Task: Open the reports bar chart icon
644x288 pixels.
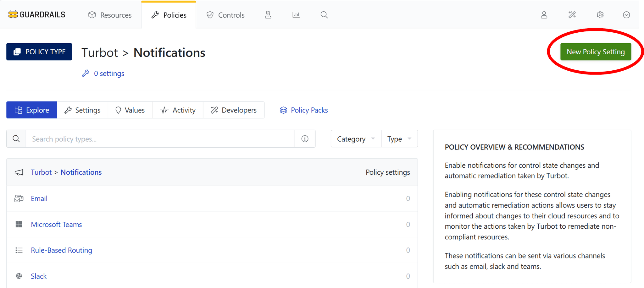Action: tap(296, 15)
